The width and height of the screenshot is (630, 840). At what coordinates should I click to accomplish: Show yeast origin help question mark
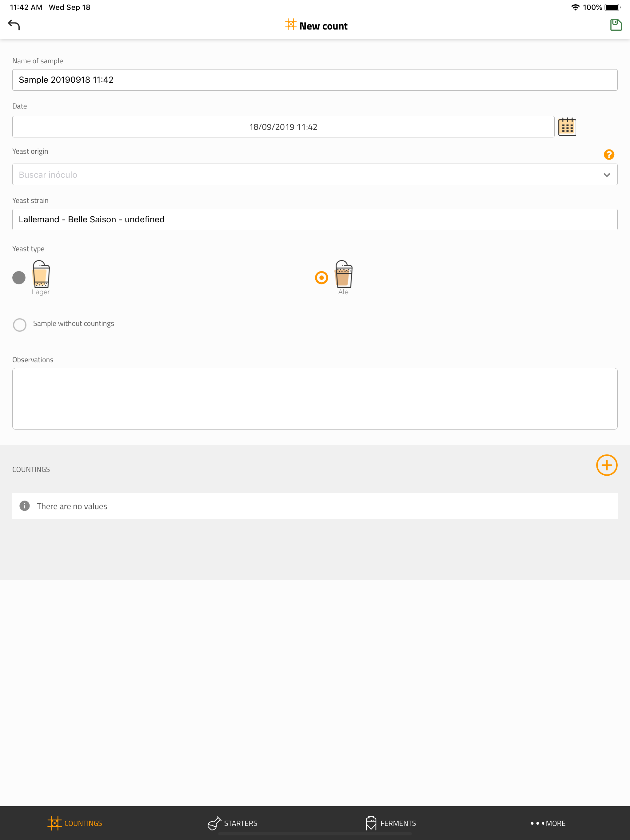pyautogui.click(x=609, y=155)
